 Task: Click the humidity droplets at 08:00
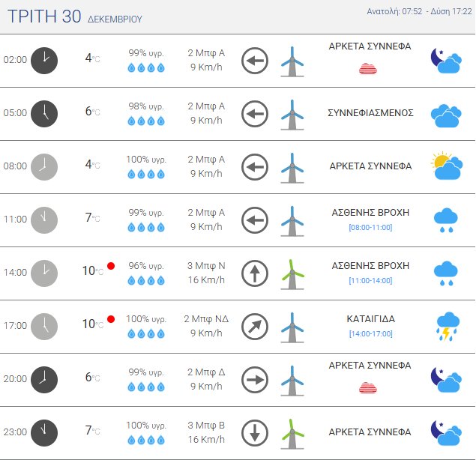coord(145,174)
